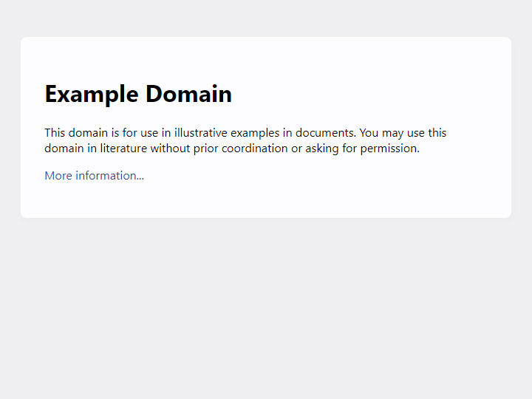Screen dimensions: 532x399
Task: Click the paragraph's second line starting "domain in literature"
Action: click(x=231, y=149)
